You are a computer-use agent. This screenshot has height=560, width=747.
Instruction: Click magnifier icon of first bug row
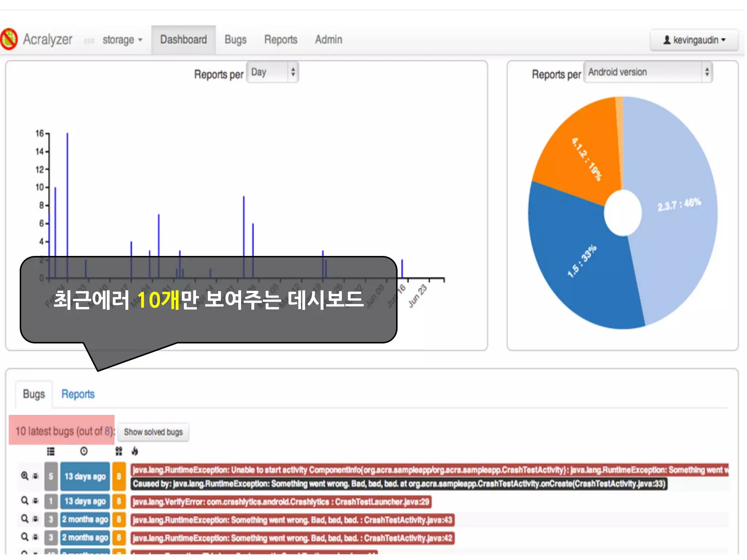(24, 476)
